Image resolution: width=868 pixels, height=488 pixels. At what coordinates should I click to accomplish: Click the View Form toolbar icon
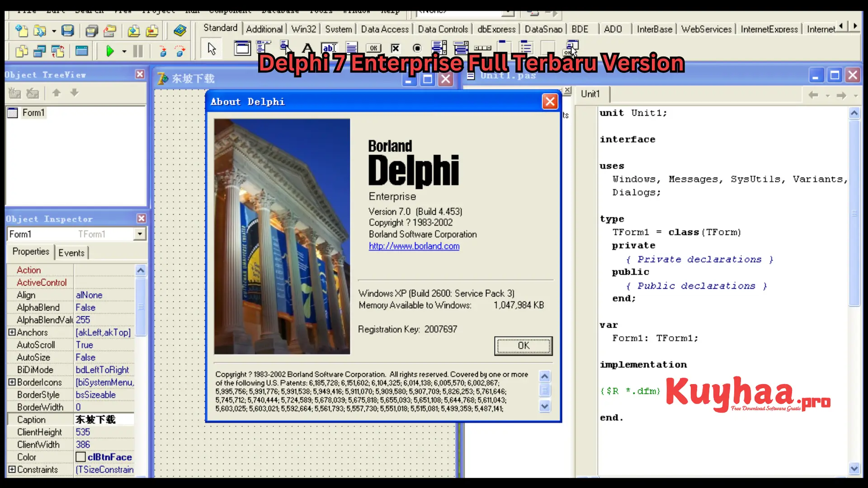point(40,51)
